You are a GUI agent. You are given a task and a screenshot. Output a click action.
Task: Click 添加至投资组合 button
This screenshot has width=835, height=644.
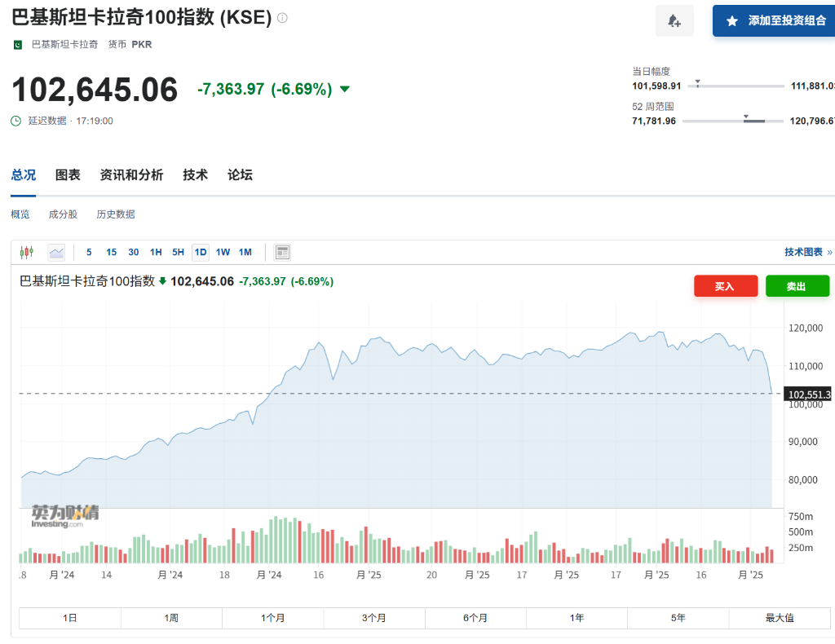point(775,21)
